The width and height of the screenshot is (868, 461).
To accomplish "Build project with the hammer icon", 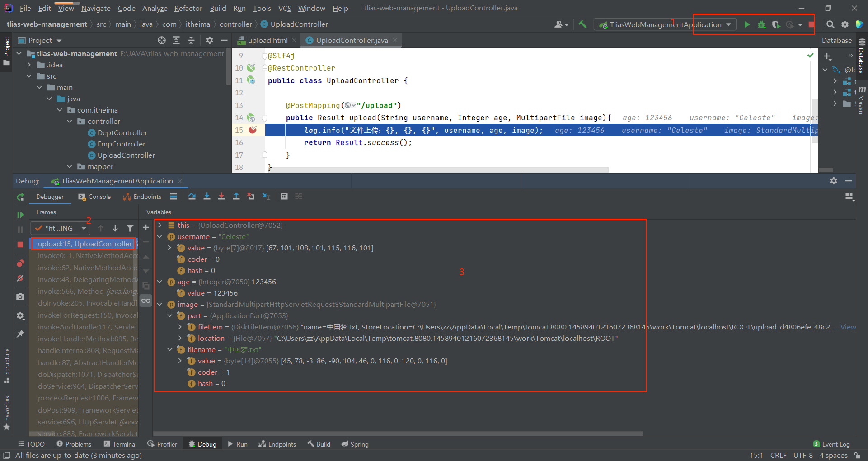I will [583, 24].
